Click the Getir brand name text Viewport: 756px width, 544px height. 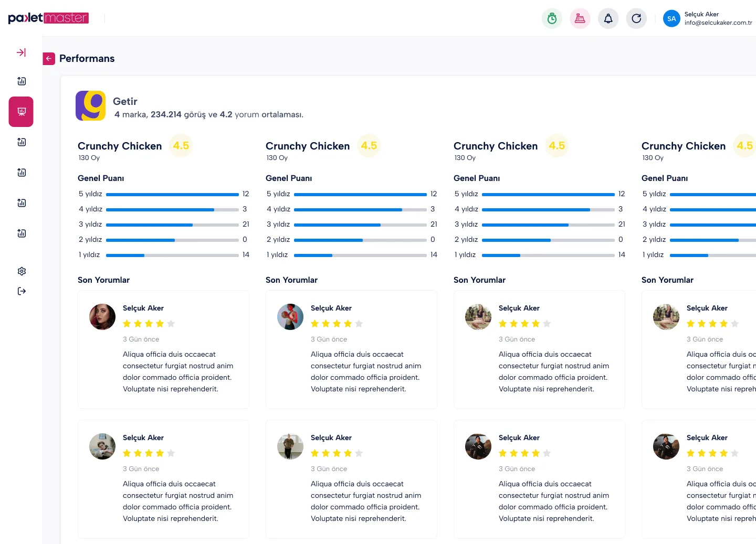click(x=125, y=101)
